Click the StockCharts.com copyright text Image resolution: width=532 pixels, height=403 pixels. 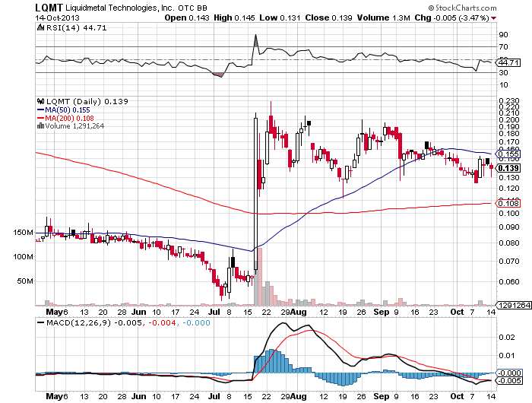pos(462,8)
